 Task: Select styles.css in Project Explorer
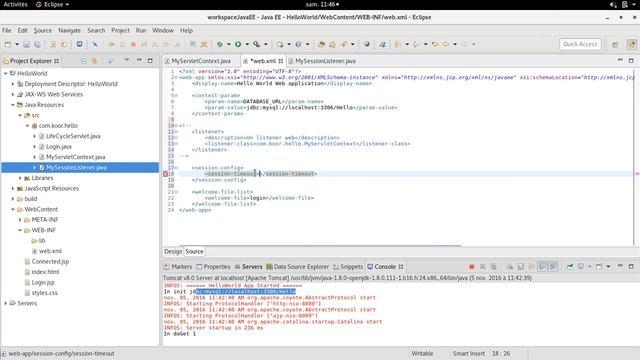(x=44, y=293)
